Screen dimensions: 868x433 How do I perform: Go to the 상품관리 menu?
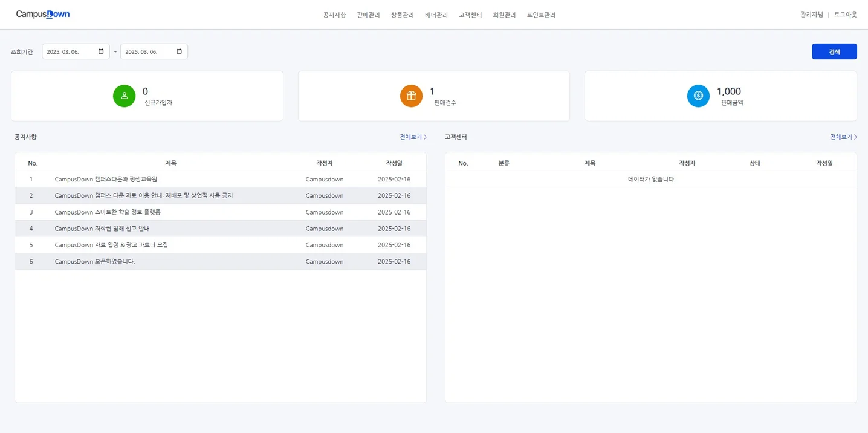402,15
